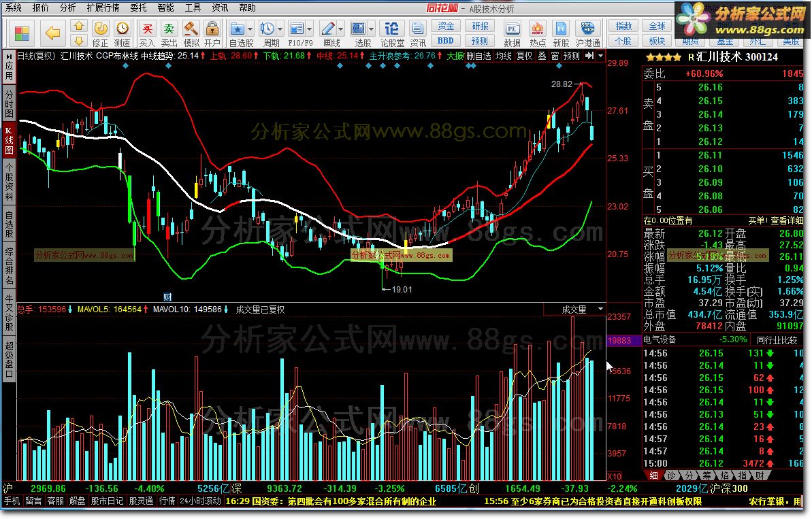Click the 资金 button
This screenshot has width=812, height=519.
445,27
